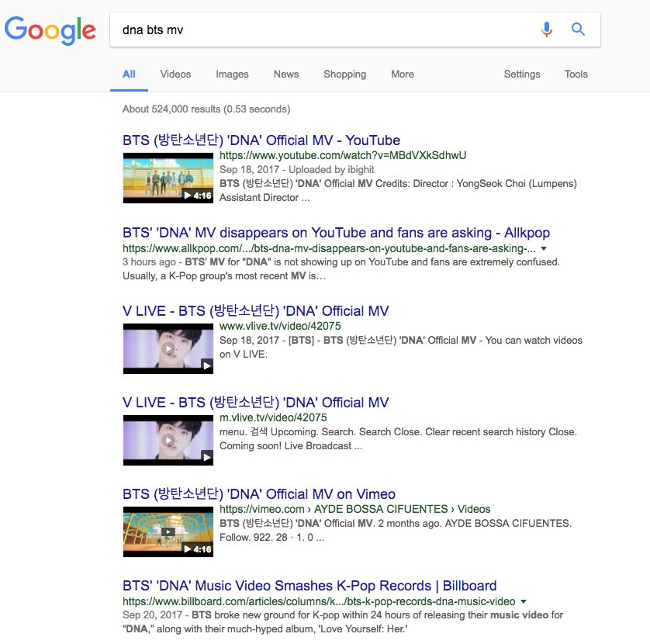Click the vimeo.com breadcrumb URL

(x=354, y=509)
